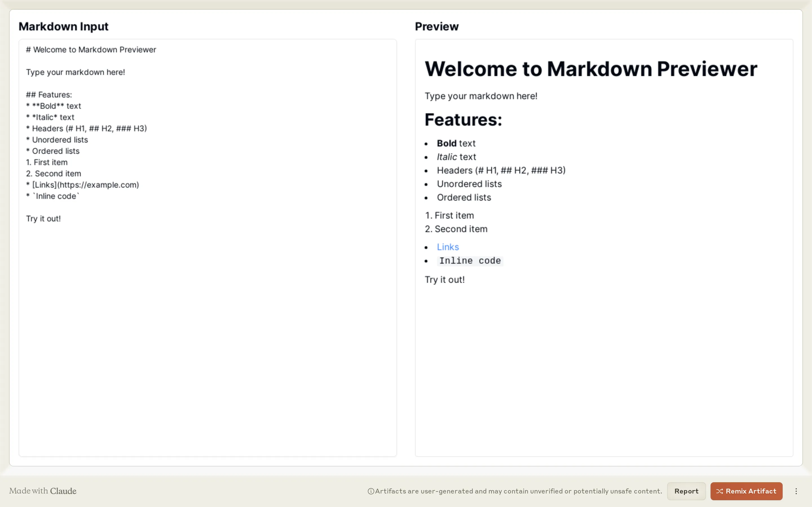Open the three-dot overflow menu
The width and height of the screenshot is (812, 507).
pos(796,491)
